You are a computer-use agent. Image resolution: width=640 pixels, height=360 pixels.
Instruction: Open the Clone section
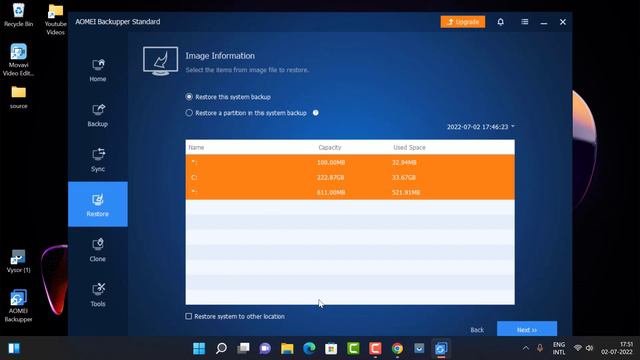98,249
